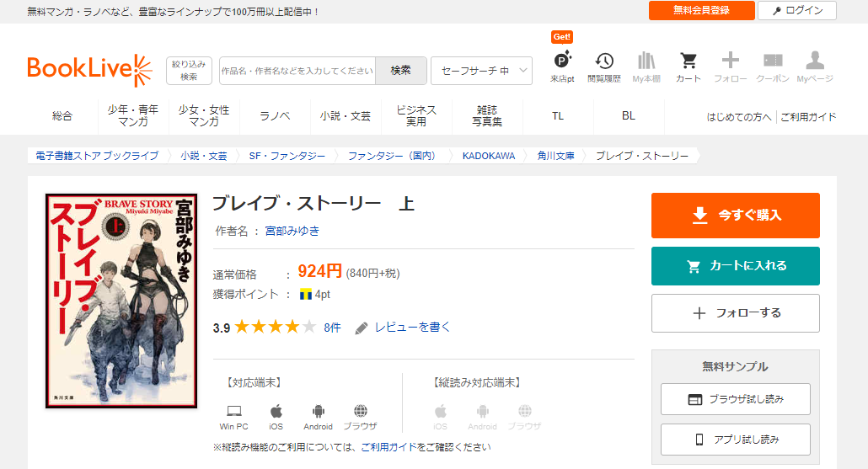Click the 8件 reviews count link
Image resolution: width=868 pixels, height=469 pixels.
click(332, 328)
